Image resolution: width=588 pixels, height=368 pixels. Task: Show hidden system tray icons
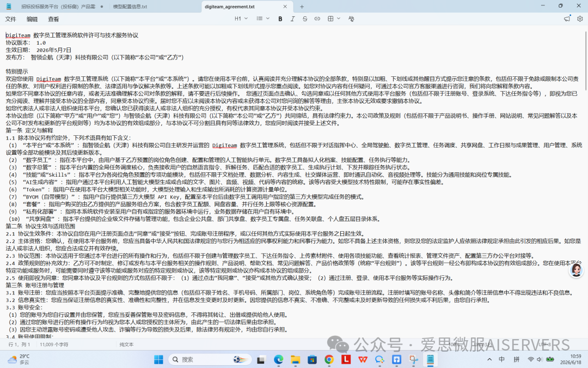pyautogui.click(x=489, y=359)
